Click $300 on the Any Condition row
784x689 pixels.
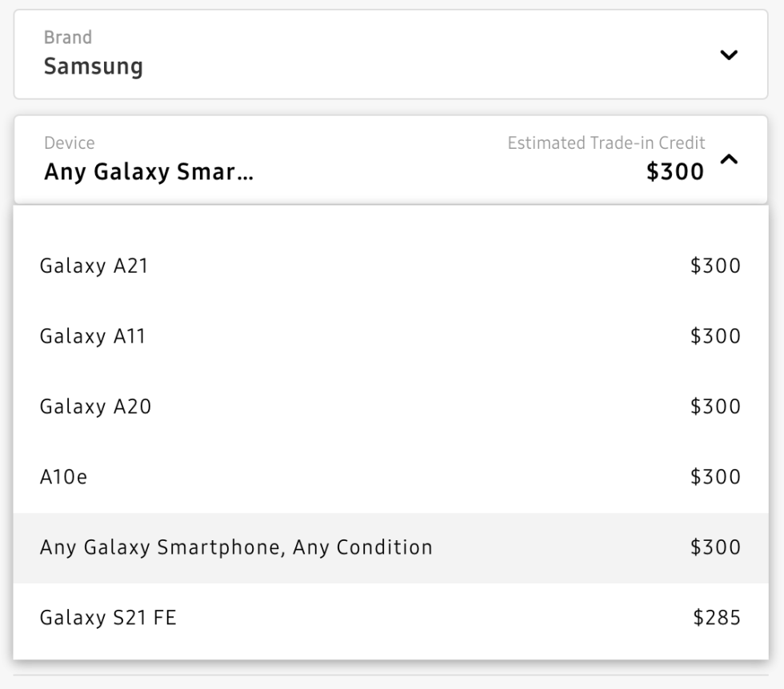[x=715, y=547]
